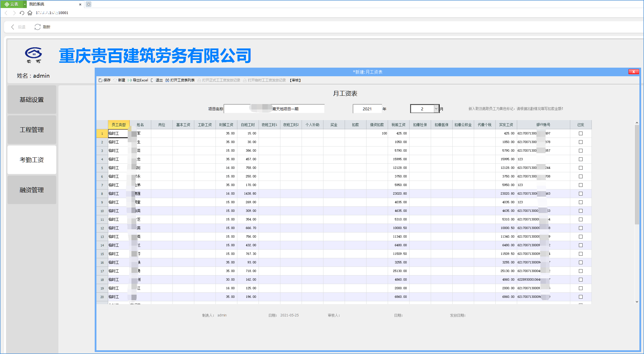Screen dimensions: 644x354
Task: Click 税前工资 cell 25130.00
Action: [x=399, y=271]
